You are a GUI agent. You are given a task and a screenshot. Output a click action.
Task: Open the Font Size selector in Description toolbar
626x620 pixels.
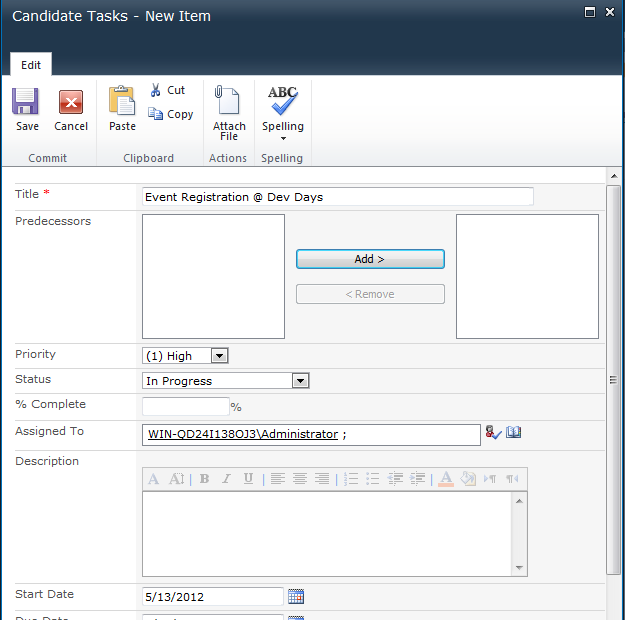[x=176, y=478]
